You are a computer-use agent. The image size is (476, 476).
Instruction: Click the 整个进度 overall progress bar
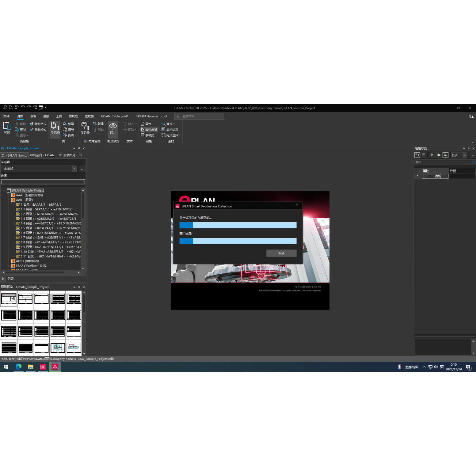(238, 241)
